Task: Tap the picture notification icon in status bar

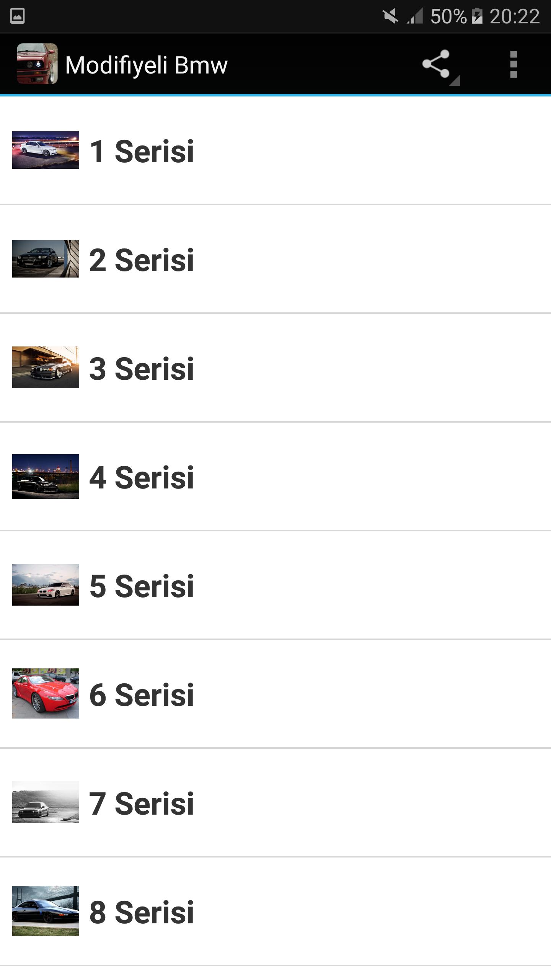Action: (x=17, y=16)
